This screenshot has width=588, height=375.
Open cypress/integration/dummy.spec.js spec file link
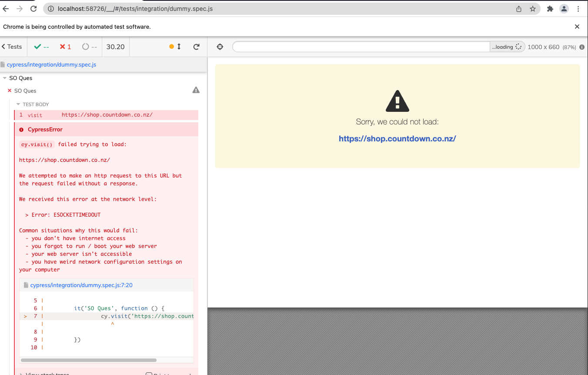click(51, 64)
